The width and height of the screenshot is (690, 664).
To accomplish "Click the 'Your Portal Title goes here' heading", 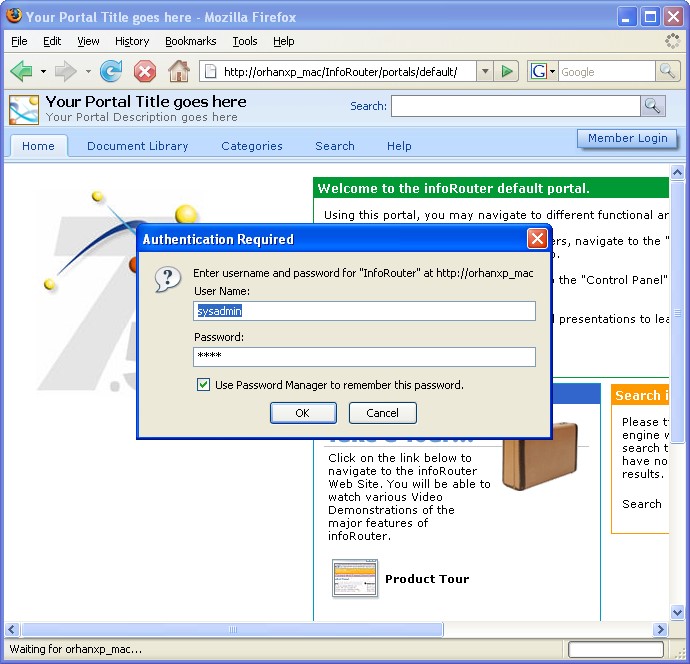I will pyautogui.click(x=146, y=102).
